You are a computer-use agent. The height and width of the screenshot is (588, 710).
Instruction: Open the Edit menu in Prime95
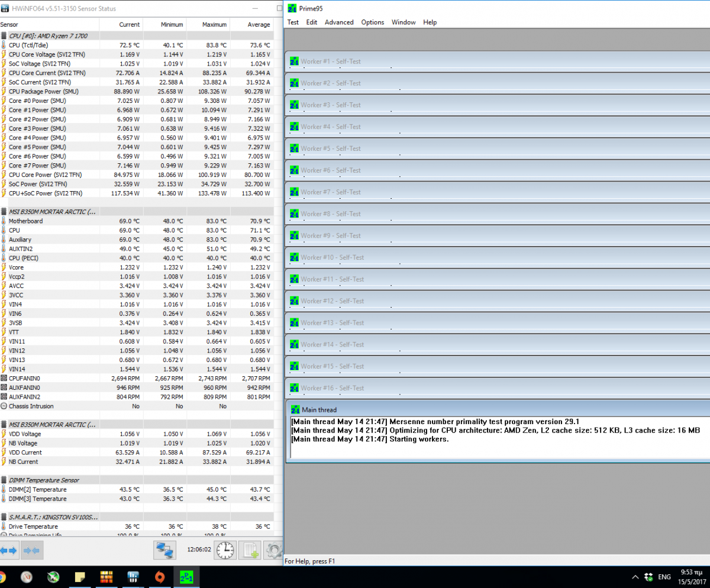pos(312,22)
